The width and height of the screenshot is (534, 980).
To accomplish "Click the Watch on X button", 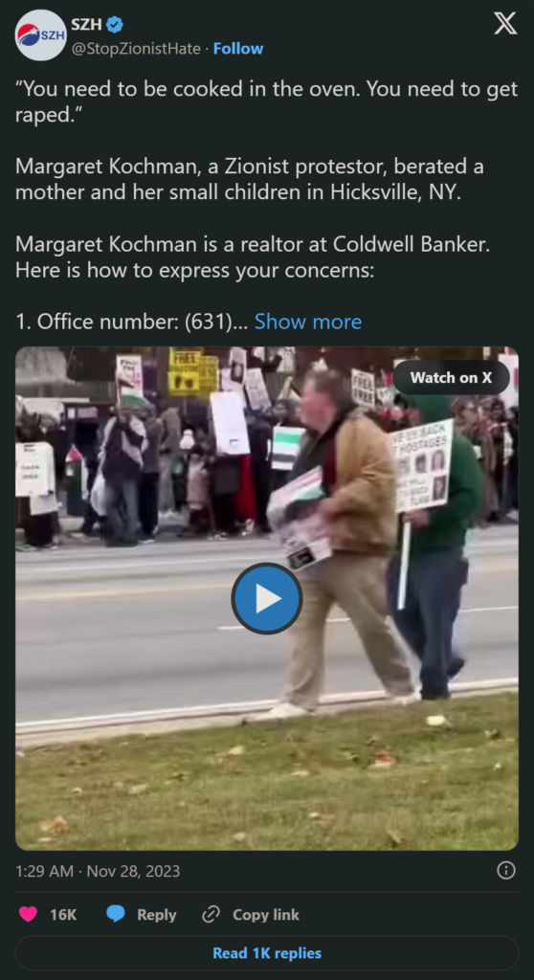I will (x=451, y=377).
